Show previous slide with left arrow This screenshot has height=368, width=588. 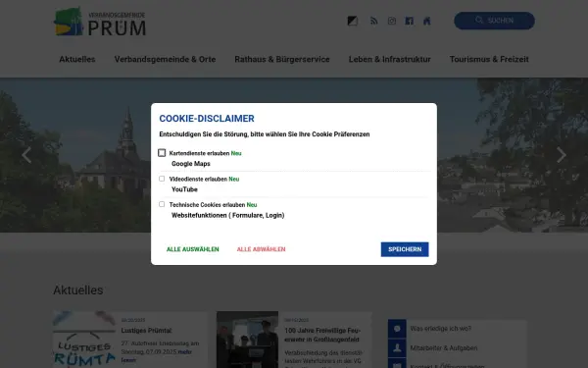pos(26,155)
